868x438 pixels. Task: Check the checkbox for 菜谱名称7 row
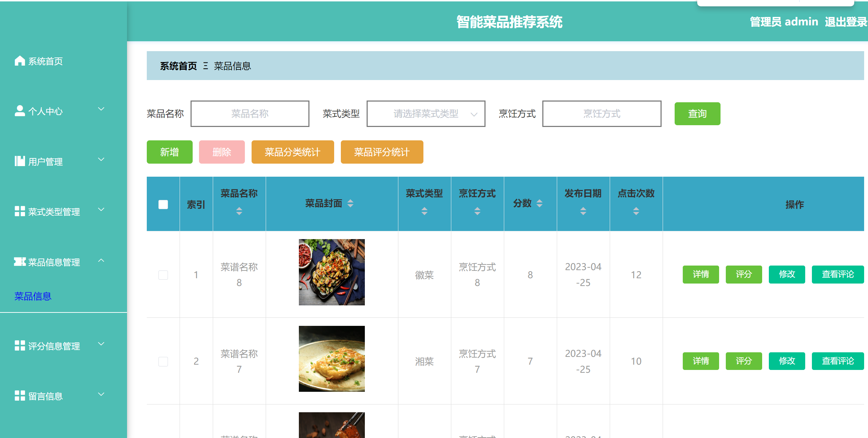[x=163, y=361]
